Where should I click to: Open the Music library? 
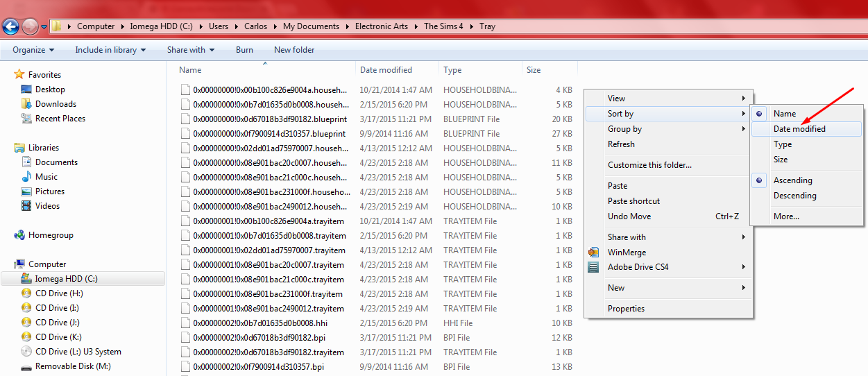(46, 177)
